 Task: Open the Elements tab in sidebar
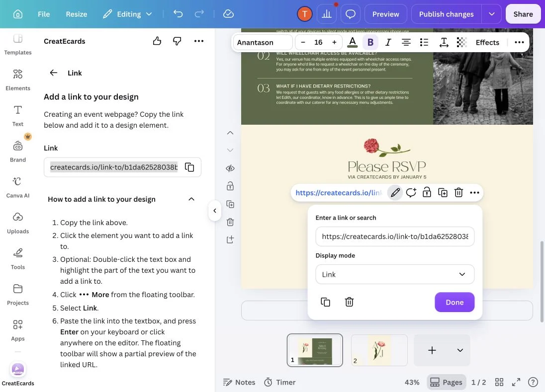tap(18, 79)
